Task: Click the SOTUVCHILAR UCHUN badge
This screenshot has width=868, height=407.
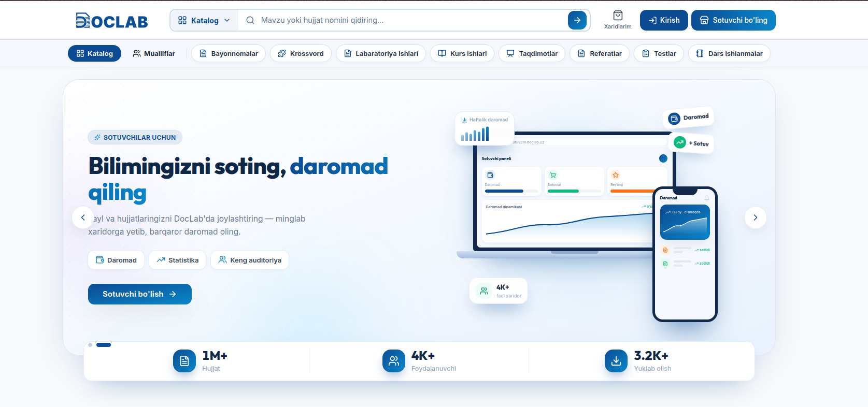Action: 135,137
